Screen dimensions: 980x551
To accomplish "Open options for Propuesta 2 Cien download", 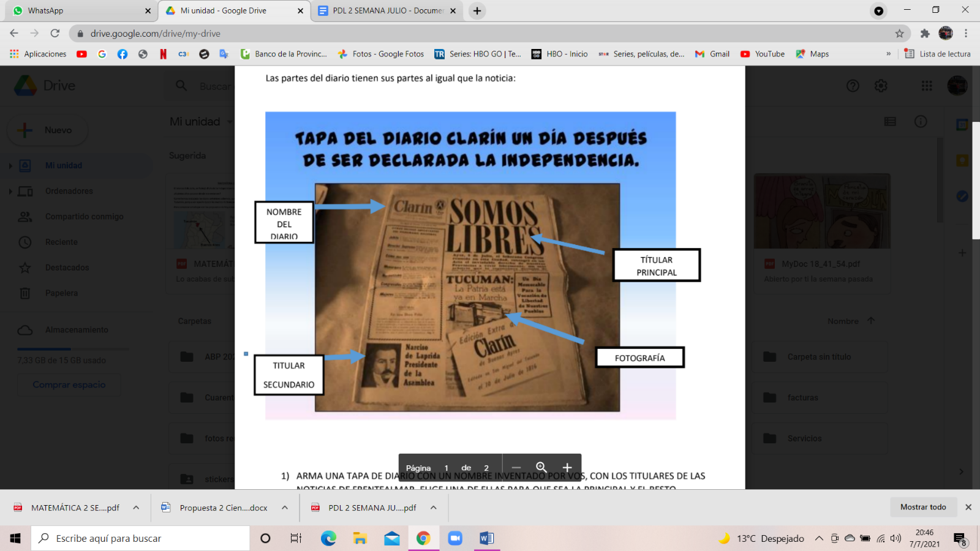I will click(x=285, y=508).
